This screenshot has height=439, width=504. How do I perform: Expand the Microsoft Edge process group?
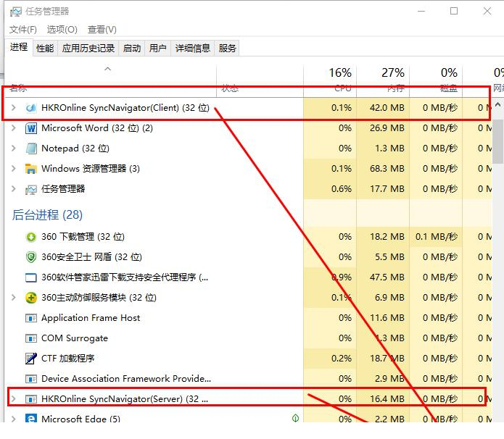pyautogui.click(x=14, y=419)
